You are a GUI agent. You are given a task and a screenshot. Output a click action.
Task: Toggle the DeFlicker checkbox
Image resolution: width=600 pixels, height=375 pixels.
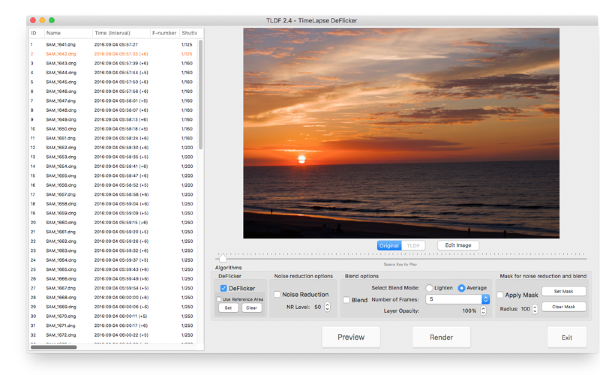point(223,288)
